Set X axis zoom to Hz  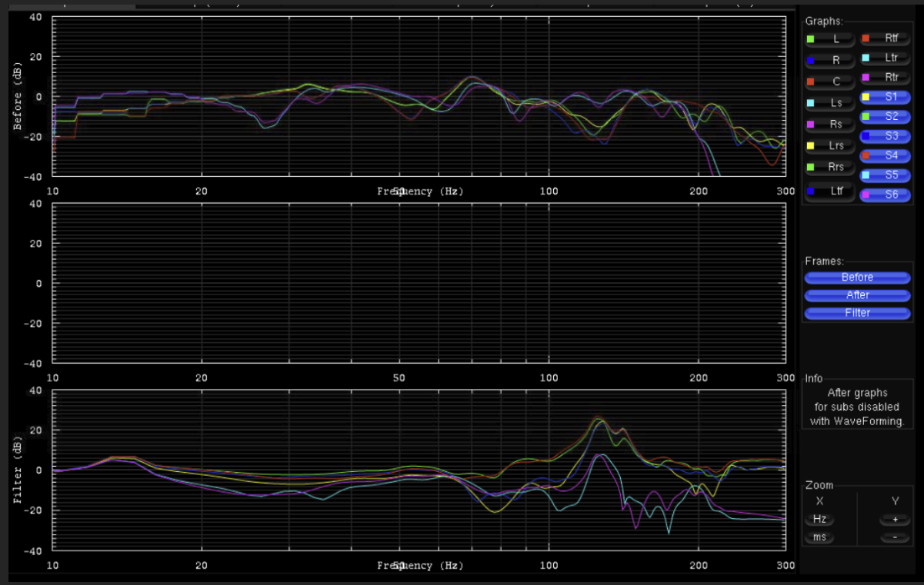(x=819, y=520)
